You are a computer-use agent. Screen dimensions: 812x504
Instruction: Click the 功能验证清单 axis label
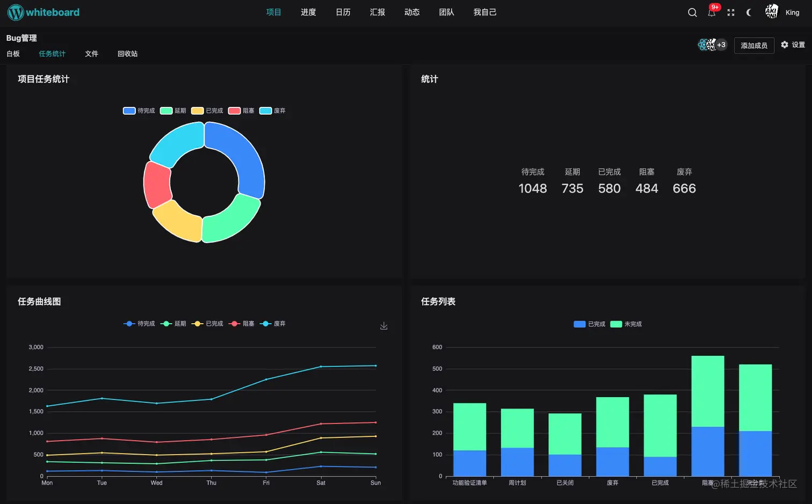(x=470, y=483)
